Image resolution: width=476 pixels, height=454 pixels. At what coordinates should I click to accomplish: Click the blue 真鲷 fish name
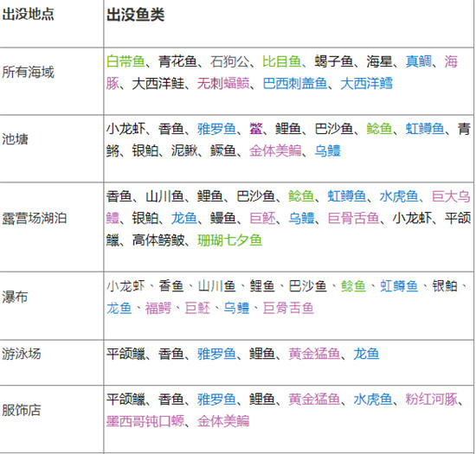point(418,61)
